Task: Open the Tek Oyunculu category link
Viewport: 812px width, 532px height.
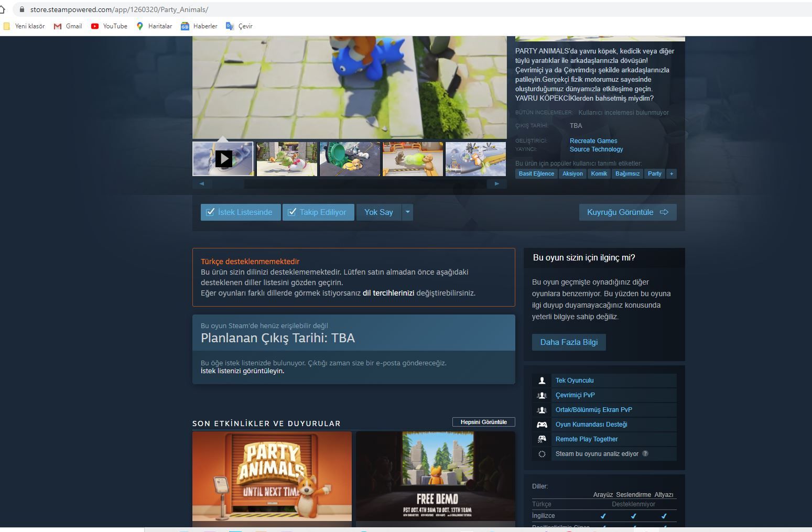Action: [x=575, y=381]
